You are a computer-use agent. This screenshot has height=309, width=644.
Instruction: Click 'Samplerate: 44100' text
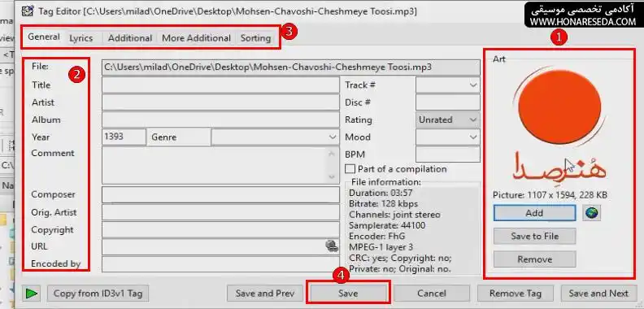[387, 225]
